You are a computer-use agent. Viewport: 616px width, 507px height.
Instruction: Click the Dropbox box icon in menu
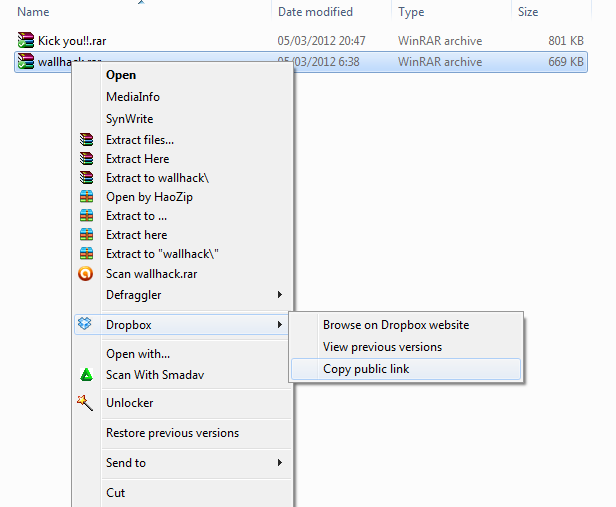click(x=85, y=324)
